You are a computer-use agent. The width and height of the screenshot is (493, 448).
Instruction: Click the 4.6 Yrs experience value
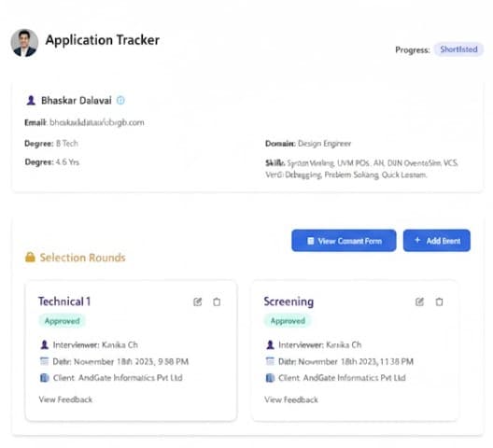[x=67, y=162]
